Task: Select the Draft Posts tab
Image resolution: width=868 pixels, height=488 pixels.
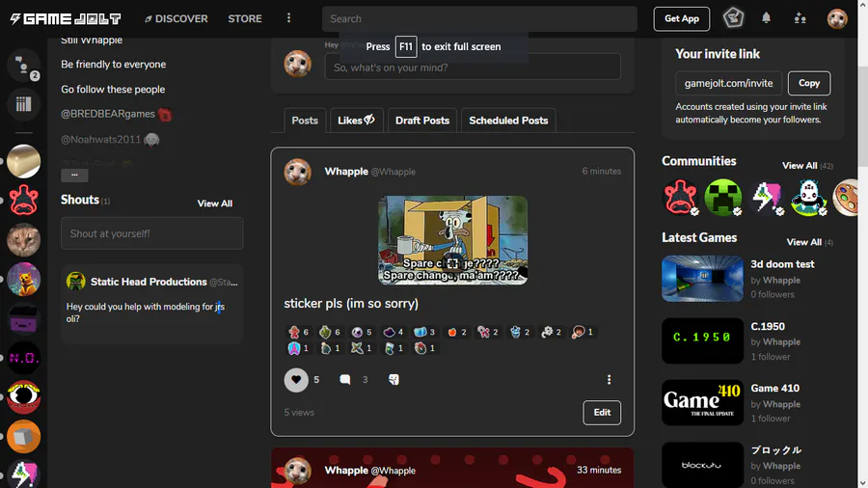Action: click(421, 121)
